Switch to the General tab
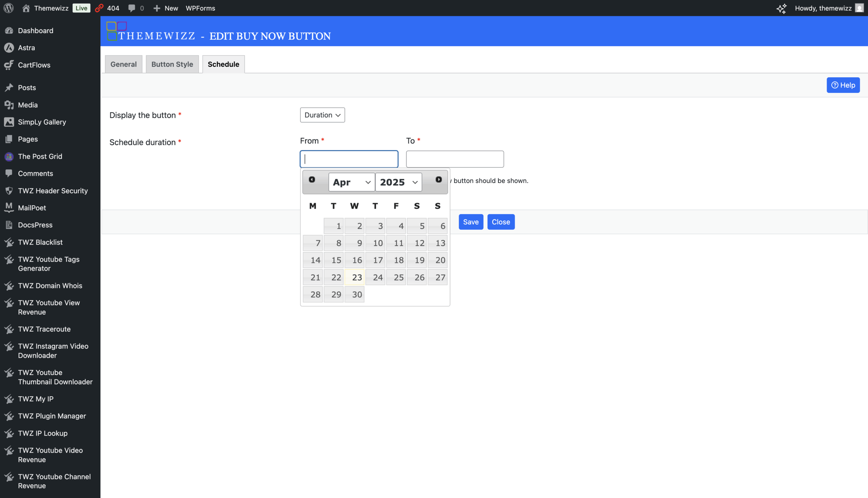The width and height of the screenshot is (868, 498). point(123,64)
